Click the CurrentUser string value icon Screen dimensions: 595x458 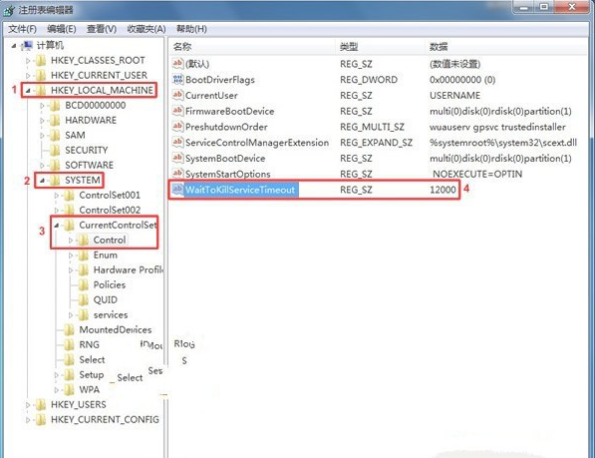click(178, 95)
